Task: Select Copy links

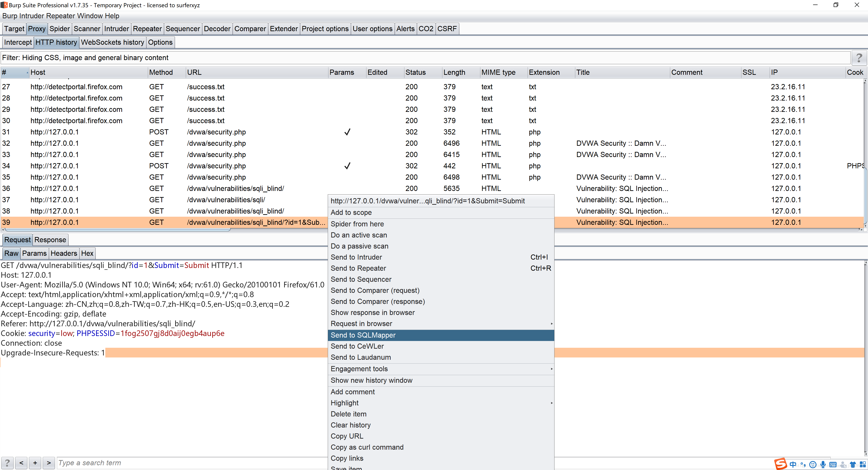Action: tap(441, 458)
